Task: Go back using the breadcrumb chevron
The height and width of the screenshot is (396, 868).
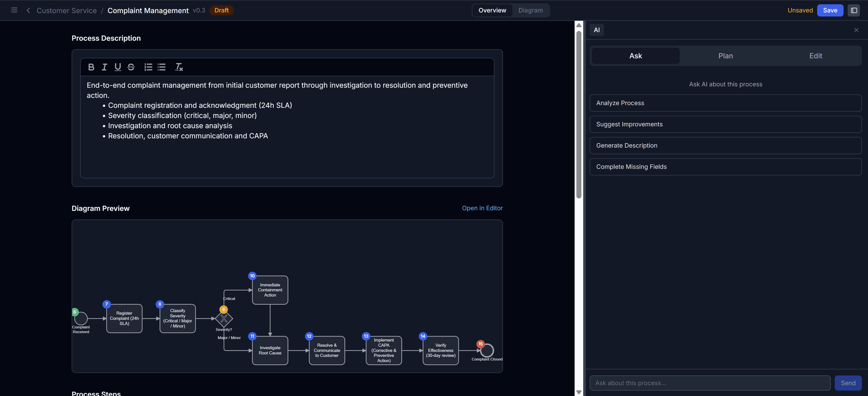Action: tap(28, 10)
